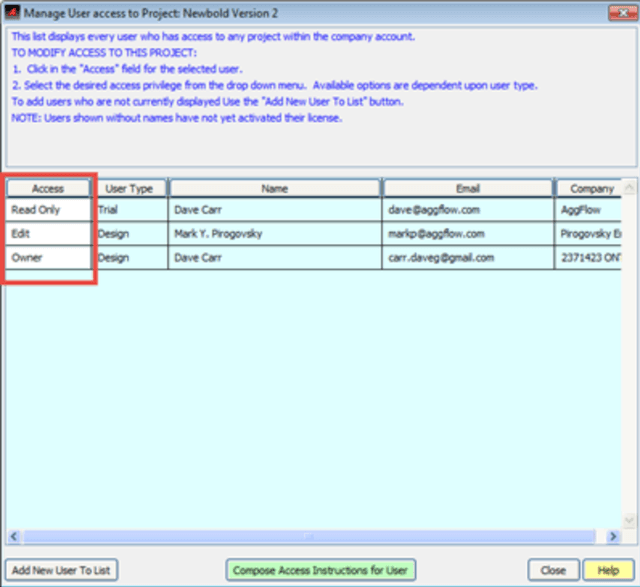Open the Owner access dropdown
The image size is (640, 587).
click(x=49, y=257)
